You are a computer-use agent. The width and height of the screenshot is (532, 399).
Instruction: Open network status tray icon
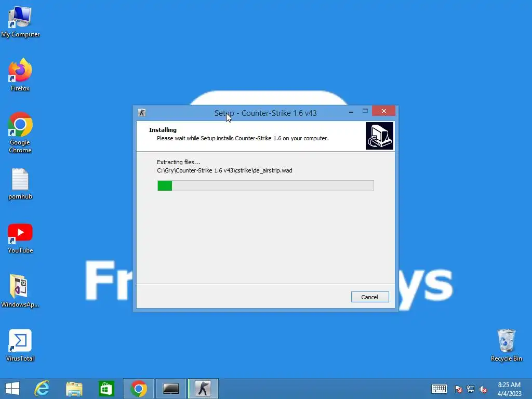point(471,389)
